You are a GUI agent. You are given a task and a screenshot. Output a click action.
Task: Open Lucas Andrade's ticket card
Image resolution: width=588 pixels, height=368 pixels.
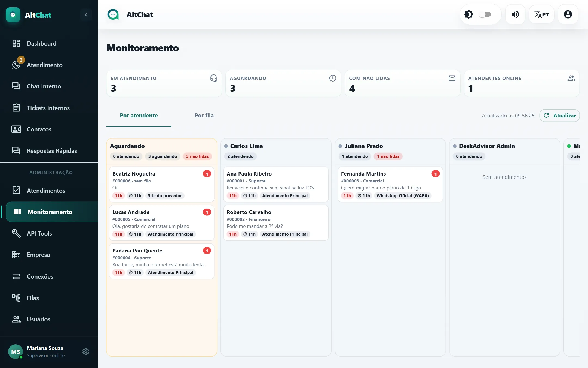[162, 223]
